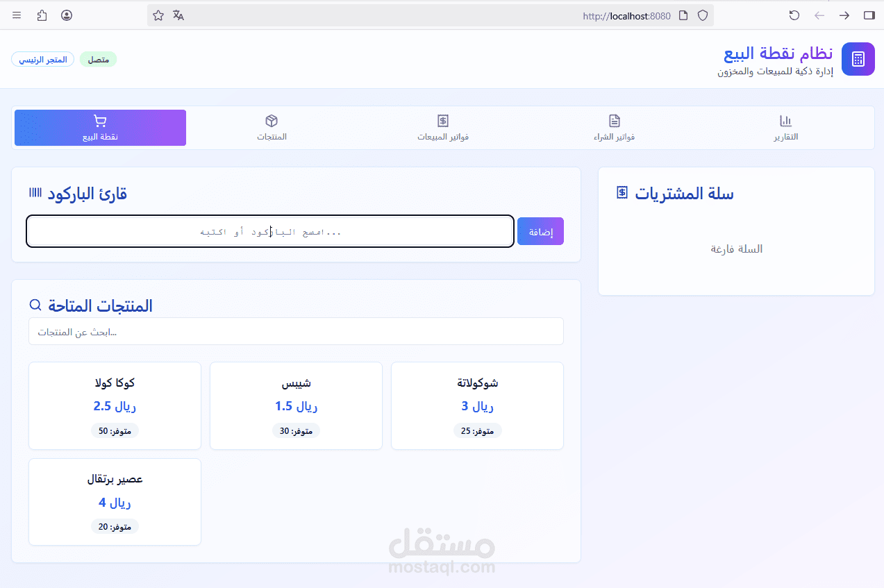Reload the page with browser refresh icon
Image resolution: width=884 pixels, height=588 pixels.
coord(794,15)
